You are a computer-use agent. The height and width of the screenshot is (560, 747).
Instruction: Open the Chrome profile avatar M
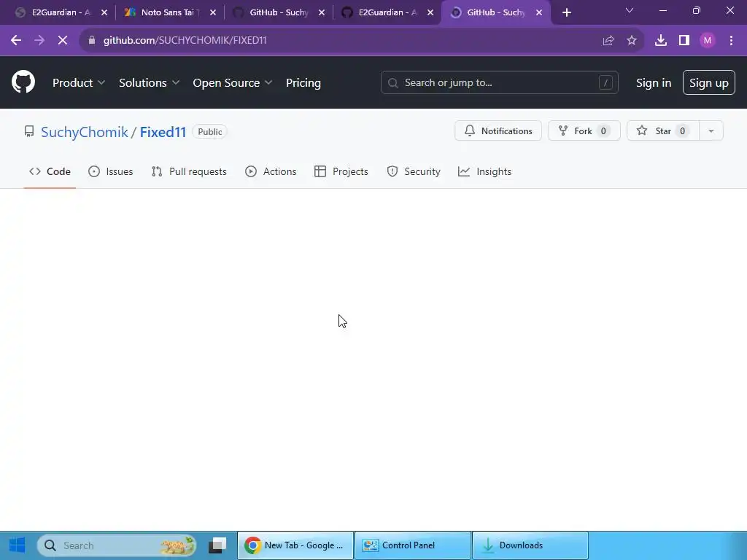(x=708, y=41)
